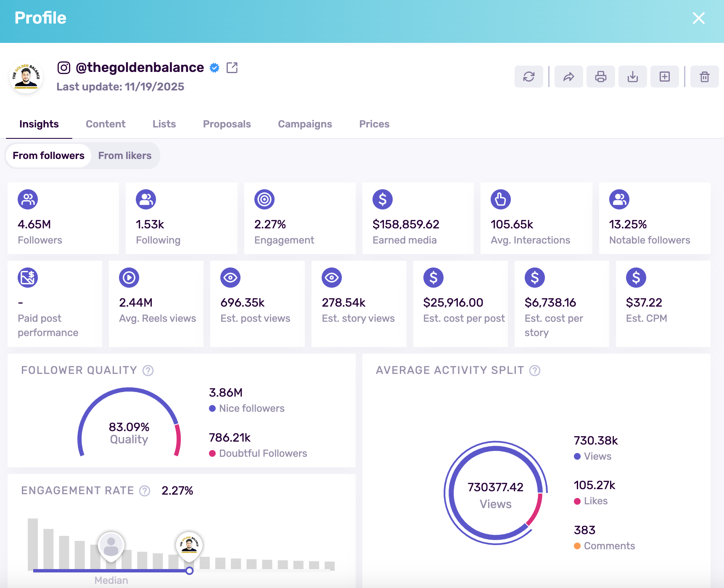Click the share profile arrow icon
This screenshot has height=588, width=724.
pos(568,77)
